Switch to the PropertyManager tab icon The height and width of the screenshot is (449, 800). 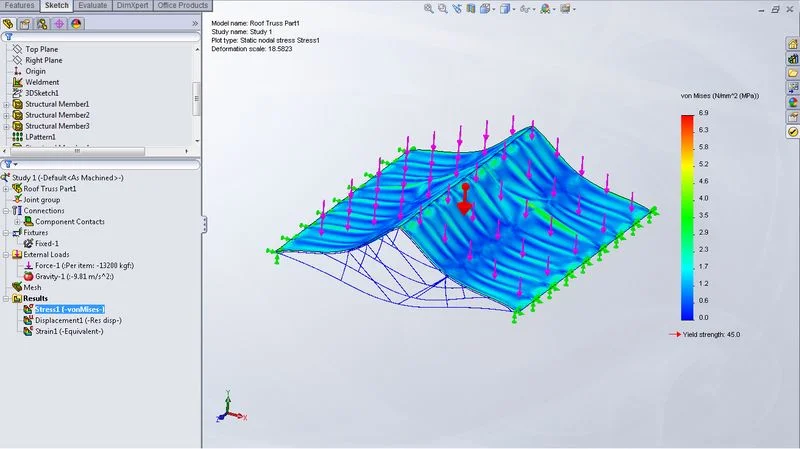point(24,23)
